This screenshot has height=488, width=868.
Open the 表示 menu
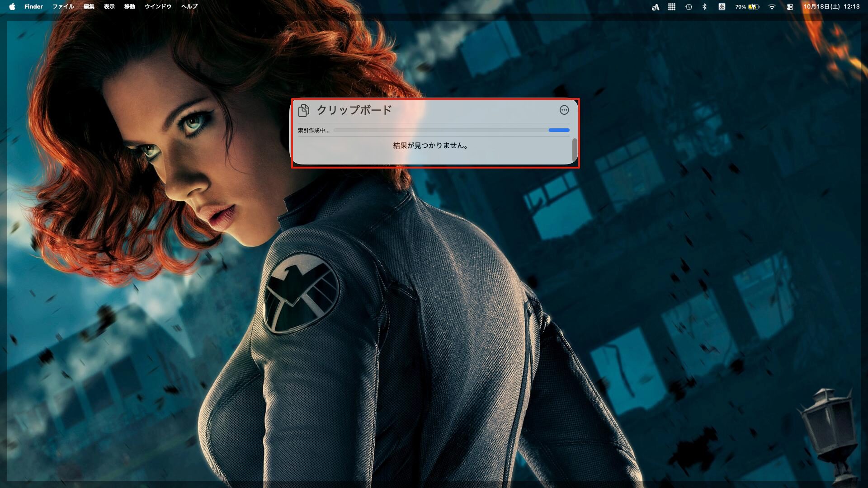tap(109, 6)
